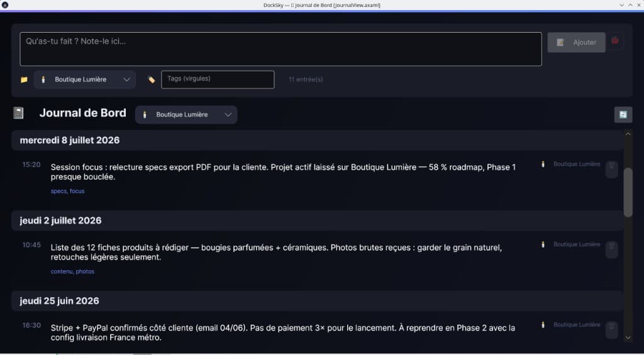Image resolution: width=644 pixels, height=355 pixels.
Task: Click the scrollbar down arrow of journal list
Action: point(628,338)
